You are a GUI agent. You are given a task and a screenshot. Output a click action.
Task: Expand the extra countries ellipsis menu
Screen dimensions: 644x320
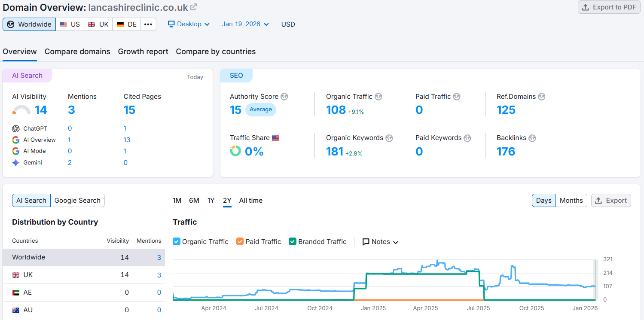[x=148, y=24]
